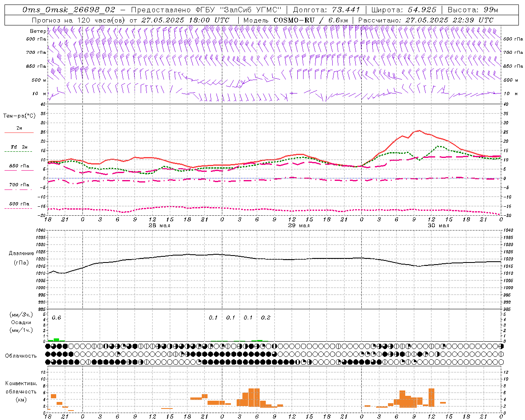Click the "28 мая" date label
525x420 pixels.
click(159, 226)
